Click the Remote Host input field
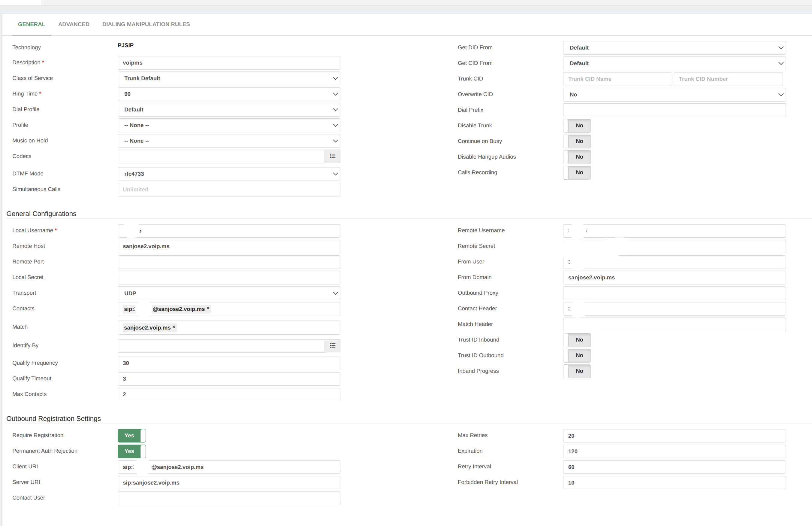Image resolution: width=812 pixels, height=526 pixels. click(x=228, y=246)
